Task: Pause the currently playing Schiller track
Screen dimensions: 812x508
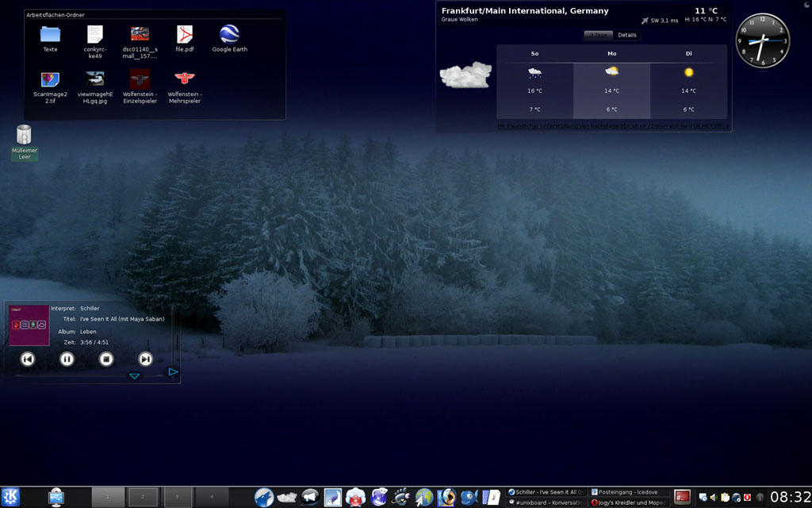Action: click(67, 359)
